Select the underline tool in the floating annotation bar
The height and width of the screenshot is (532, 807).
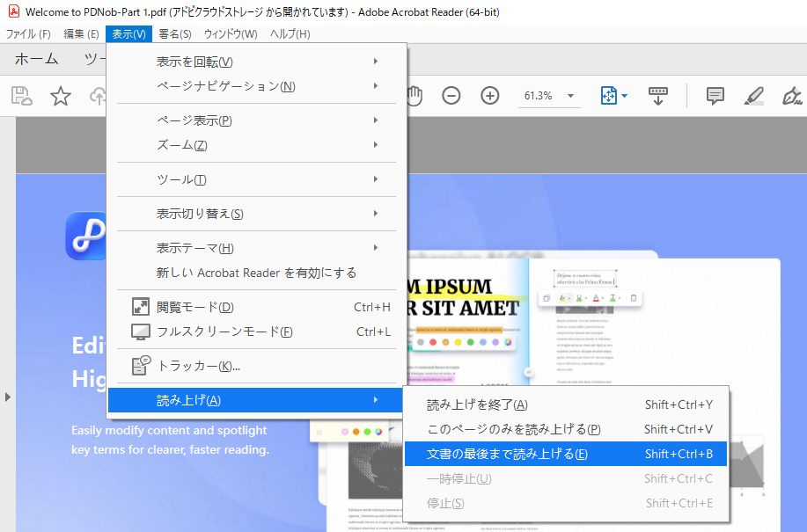pyautogui.click(x=579, y=297)
